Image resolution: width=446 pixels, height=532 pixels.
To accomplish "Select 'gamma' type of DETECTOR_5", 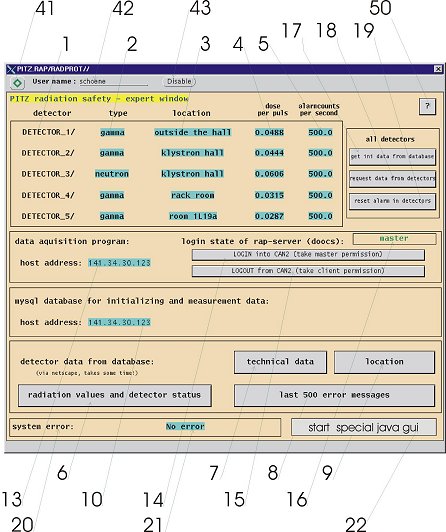I will 112,216.
